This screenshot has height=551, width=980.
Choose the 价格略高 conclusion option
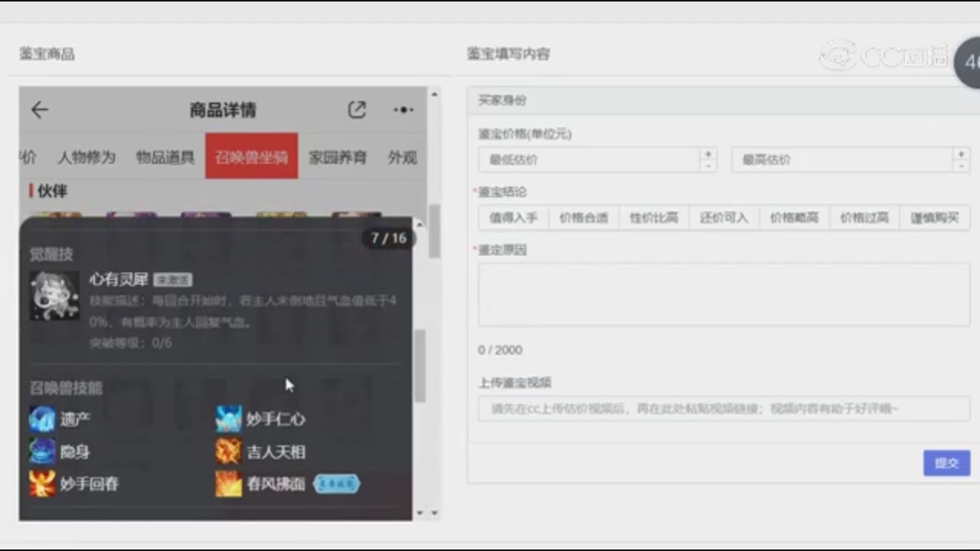coord(794,217)
